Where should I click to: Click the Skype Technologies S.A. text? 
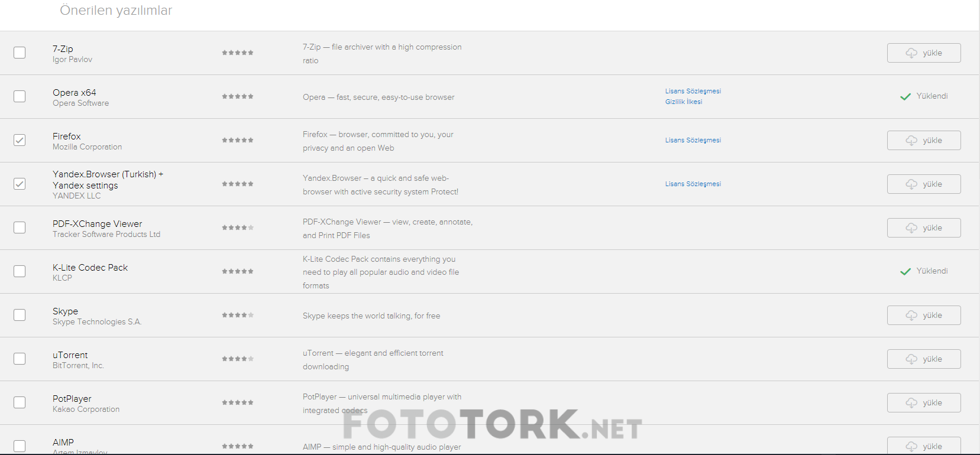pos(97,322)
